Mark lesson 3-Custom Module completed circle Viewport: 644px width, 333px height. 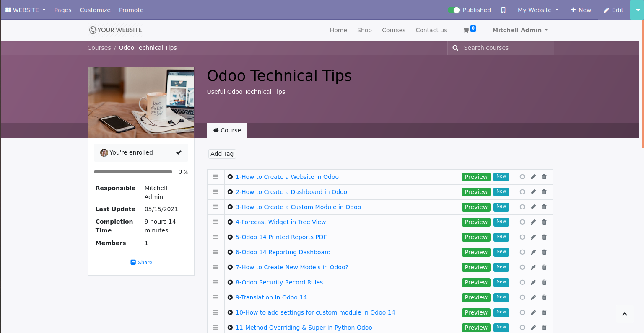(x=522, y=207)
